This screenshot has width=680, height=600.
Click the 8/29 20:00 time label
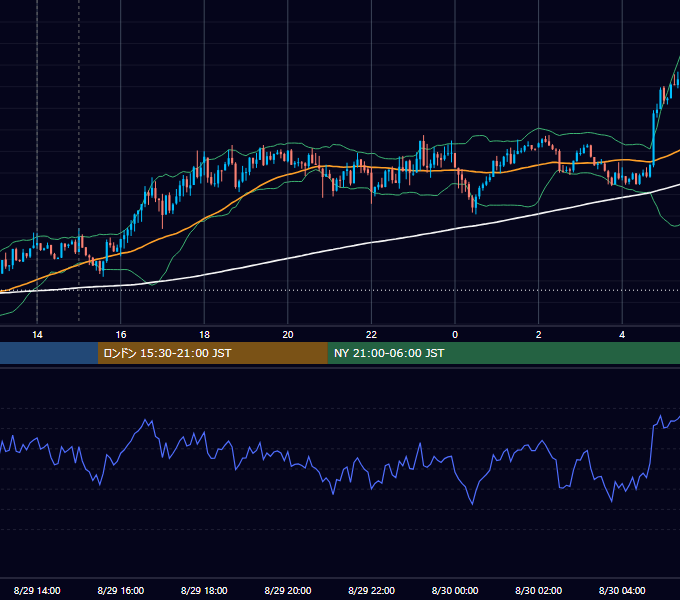coord(288,590)
